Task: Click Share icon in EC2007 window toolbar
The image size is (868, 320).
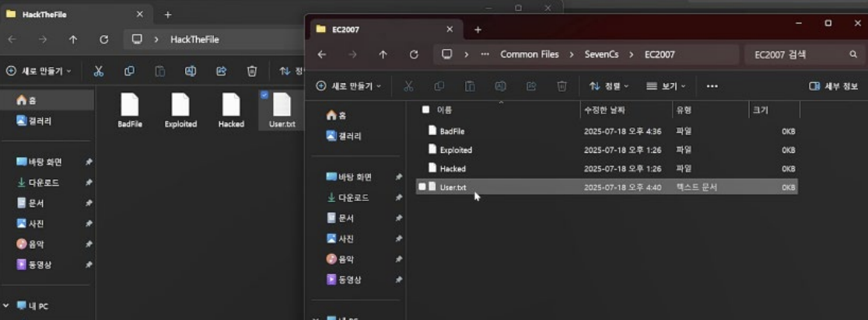Action: pos(531,86)
